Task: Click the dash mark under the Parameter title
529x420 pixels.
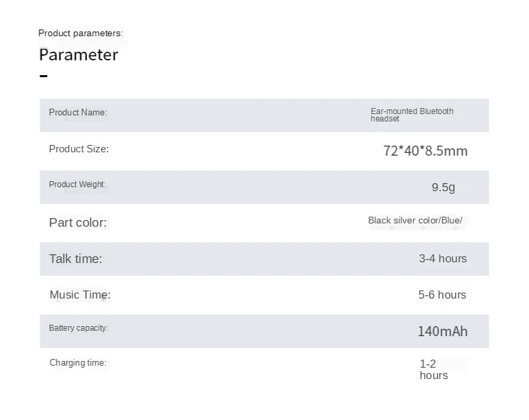Action: [44, 76]
